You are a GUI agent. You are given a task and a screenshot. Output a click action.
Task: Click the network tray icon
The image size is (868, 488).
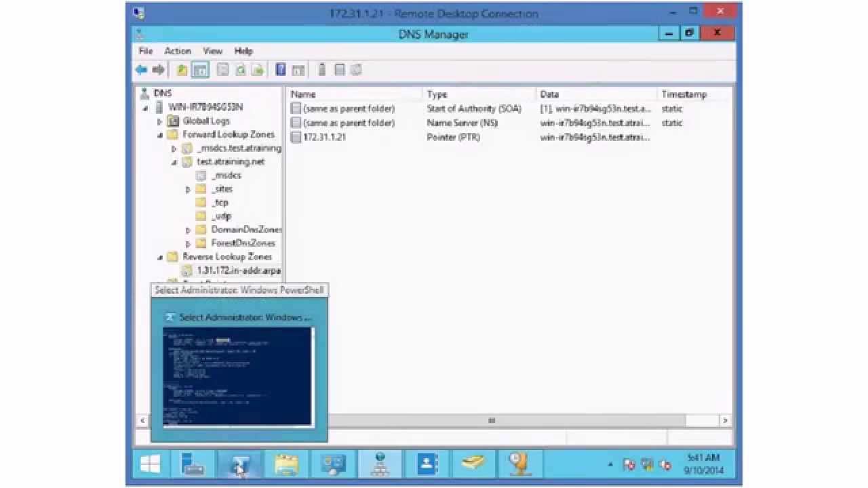pos(648,465)
